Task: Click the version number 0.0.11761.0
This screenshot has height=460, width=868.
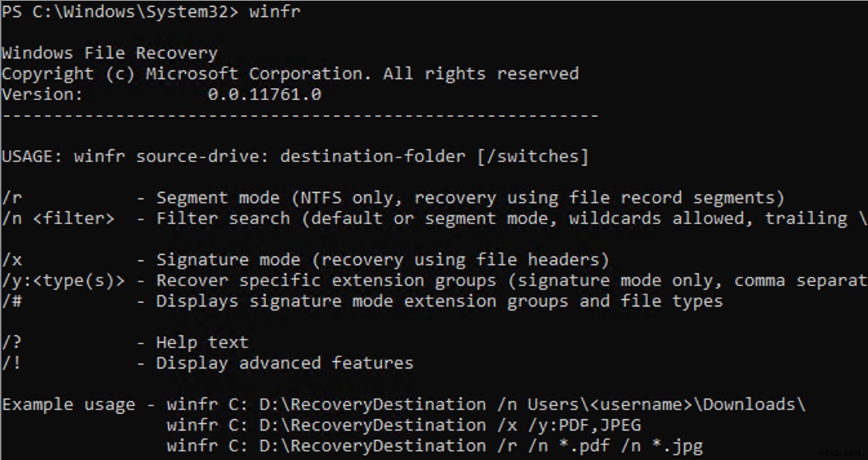Action: coord(264,95)
